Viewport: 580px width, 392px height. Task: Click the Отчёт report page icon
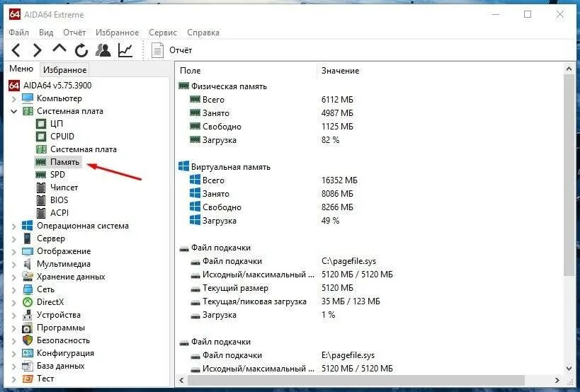[158, 50]
